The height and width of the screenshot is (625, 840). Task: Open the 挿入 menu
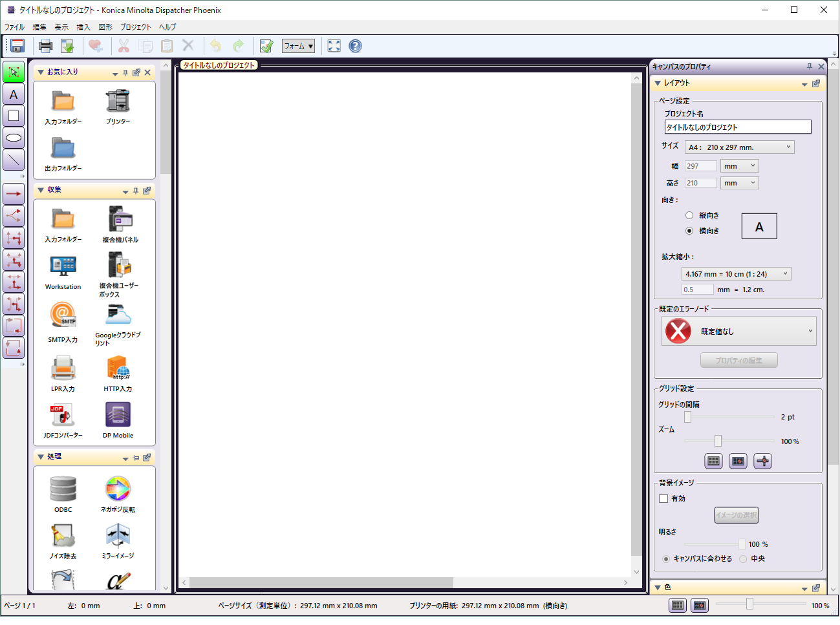pos(83,27)
